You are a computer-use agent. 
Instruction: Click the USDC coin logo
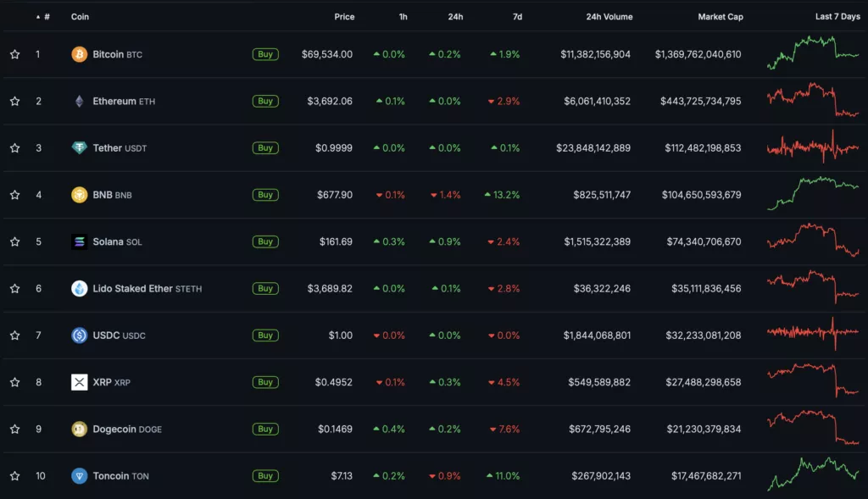[79, 335]
